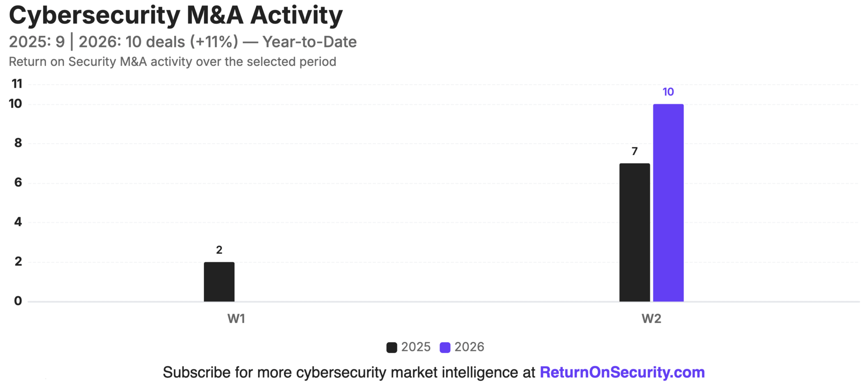Viewport: 868px width, 383px height.
Task: Click the purple 2026 legend swatch
Action: click(x=445, y=347)
